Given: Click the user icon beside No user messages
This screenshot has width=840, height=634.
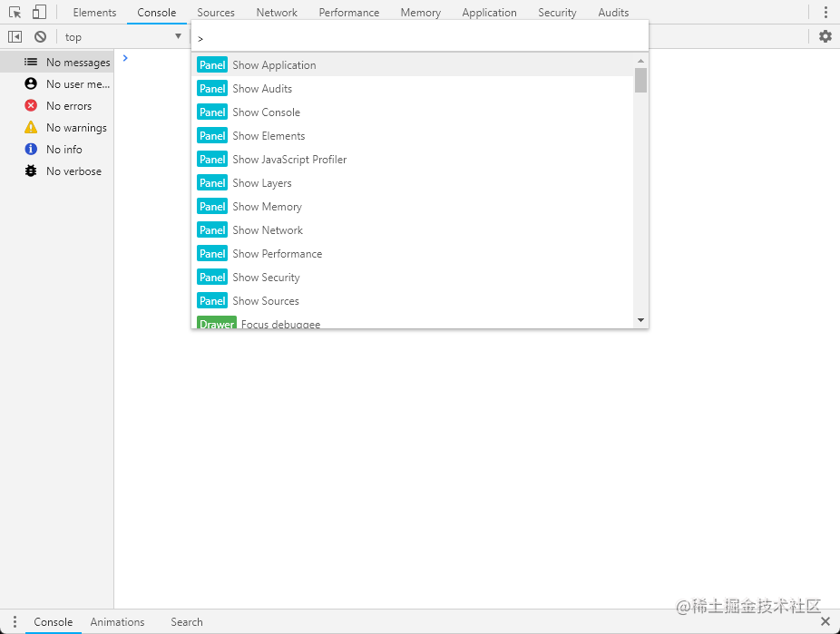Looking at the screenshot, I should (x=31, y=84).
